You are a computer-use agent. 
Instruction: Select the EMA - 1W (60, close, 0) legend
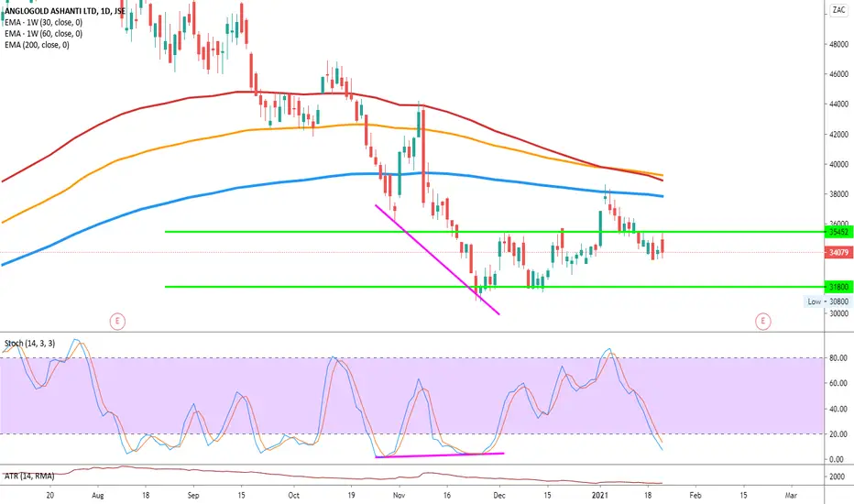pos(44,34)
